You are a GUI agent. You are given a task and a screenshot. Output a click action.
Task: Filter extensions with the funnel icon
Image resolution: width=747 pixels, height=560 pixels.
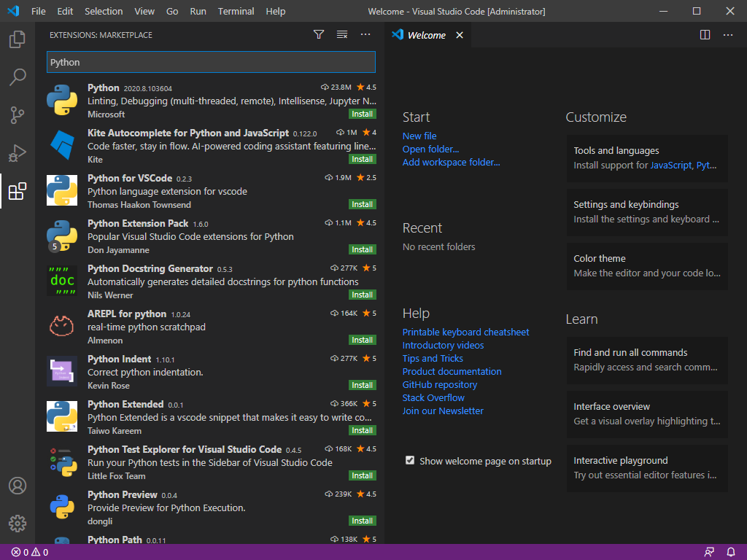[x=319, y=34]
